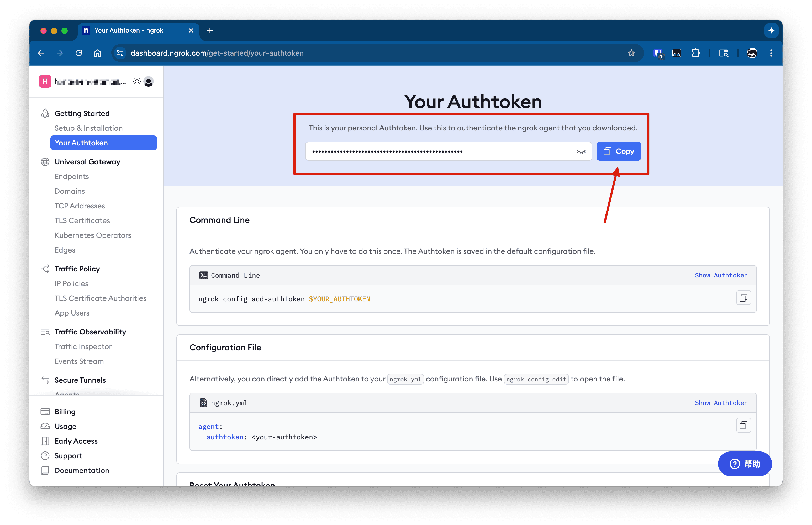Open the blue 帮助 help button
812x525 pixels.
[745, 464]
